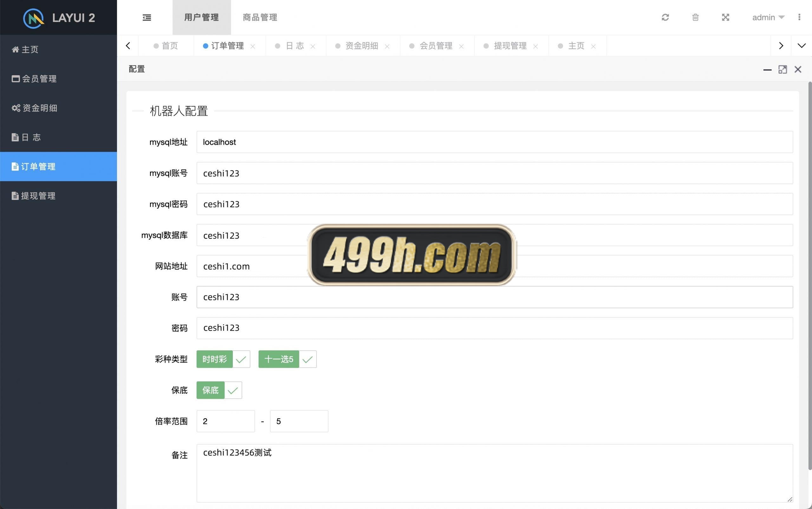Click the trash clear-cache icon

coord(695,17)
